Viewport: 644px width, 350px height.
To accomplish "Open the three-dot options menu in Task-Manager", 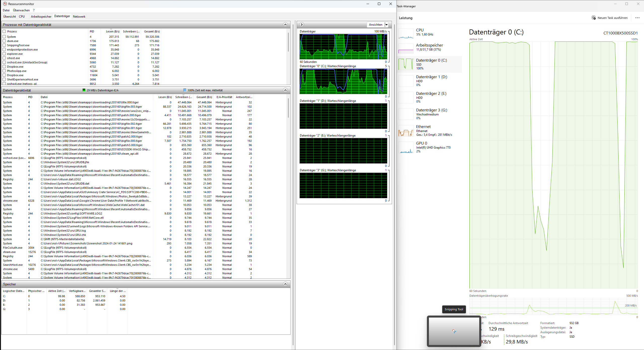I will tap(637, 18).
